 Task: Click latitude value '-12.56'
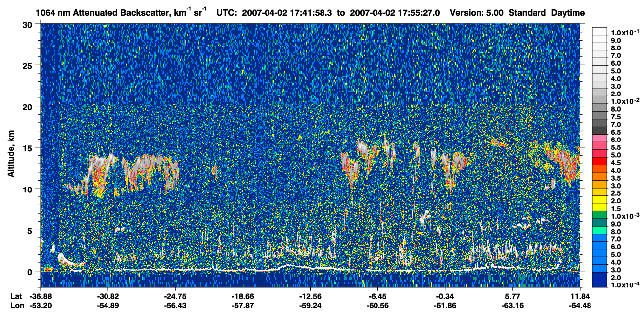(x=310, y=296)
